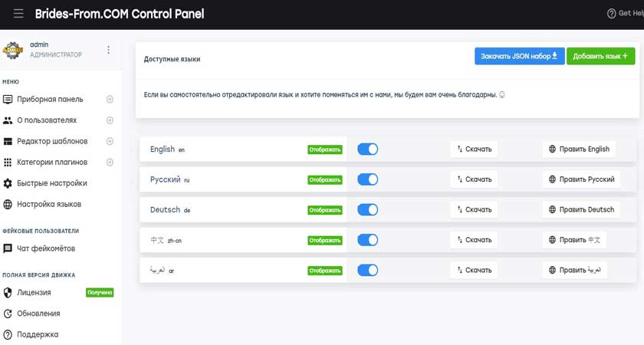The height and width of the screenshot is (345, 644).
Task: Toggle the Deutsch language switch
Action: tap(367, 210)
